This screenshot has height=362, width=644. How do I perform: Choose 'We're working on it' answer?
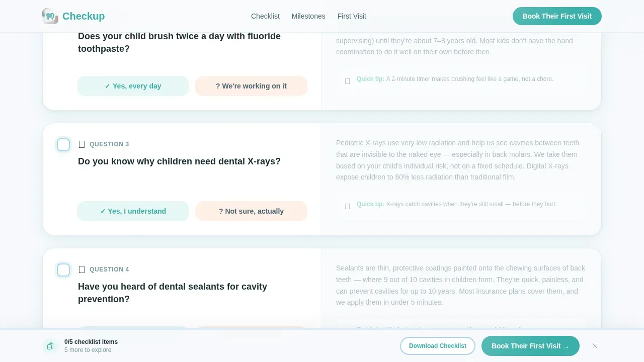(251, 86)
